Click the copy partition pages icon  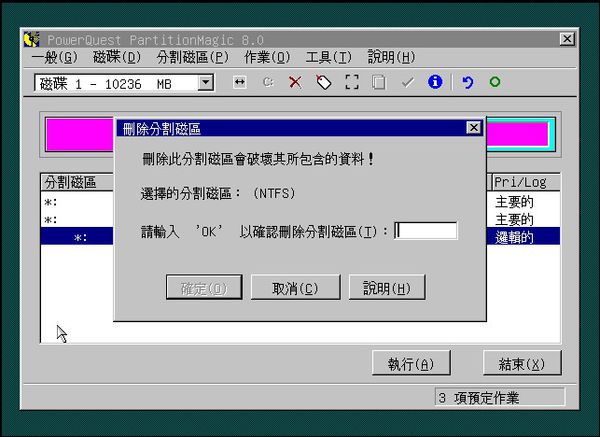[x=379, y=82]
